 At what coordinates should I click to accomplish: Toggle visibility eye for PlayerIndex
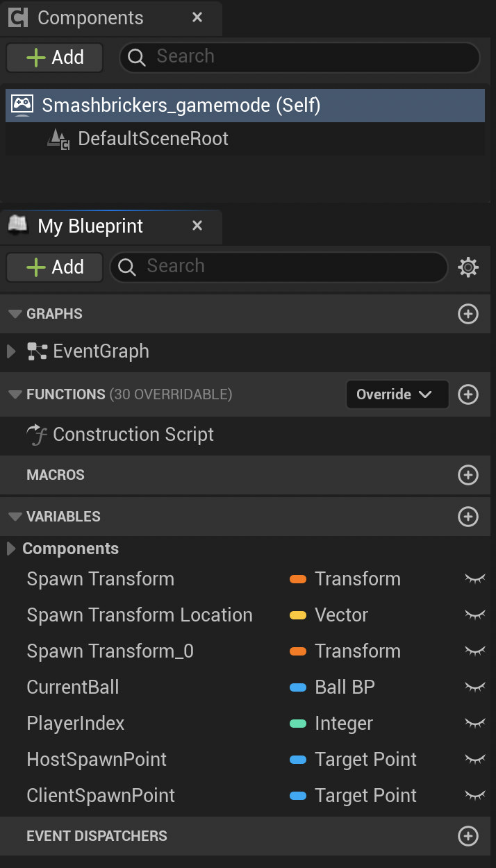coord(475,724)
